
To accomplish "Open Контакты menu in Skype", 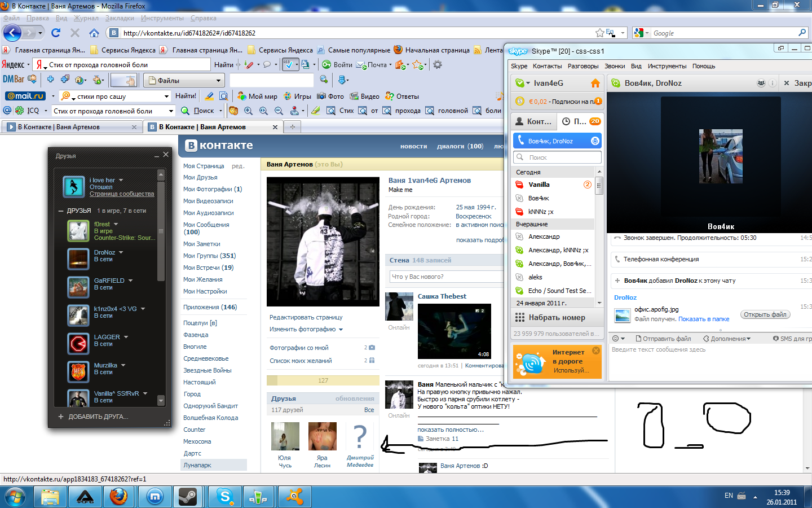I will point(547,66).
